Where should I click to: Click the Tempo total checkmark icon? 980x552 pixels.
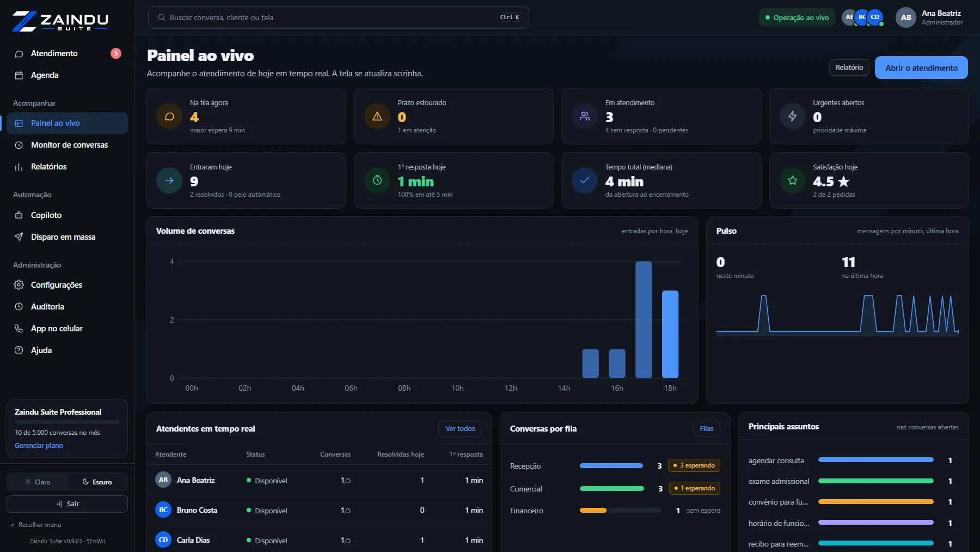click(585, 180)
